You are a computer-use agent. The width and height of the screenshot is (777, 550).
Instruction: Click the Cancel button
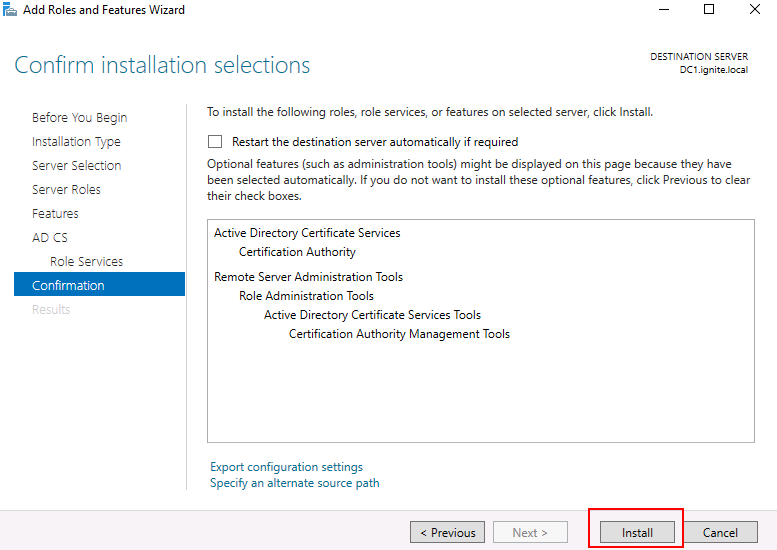coord(720,532)
